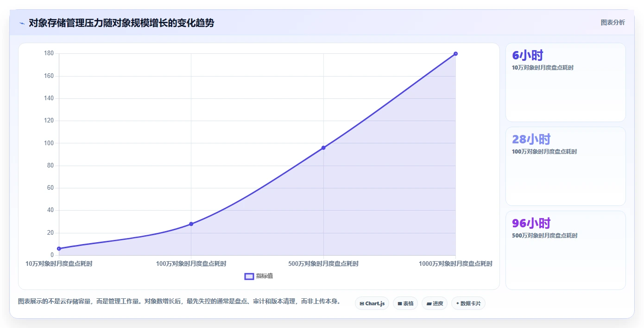
Task: Click the y-axis value 140
Action: pyautogui.click(x=49, y=98)
